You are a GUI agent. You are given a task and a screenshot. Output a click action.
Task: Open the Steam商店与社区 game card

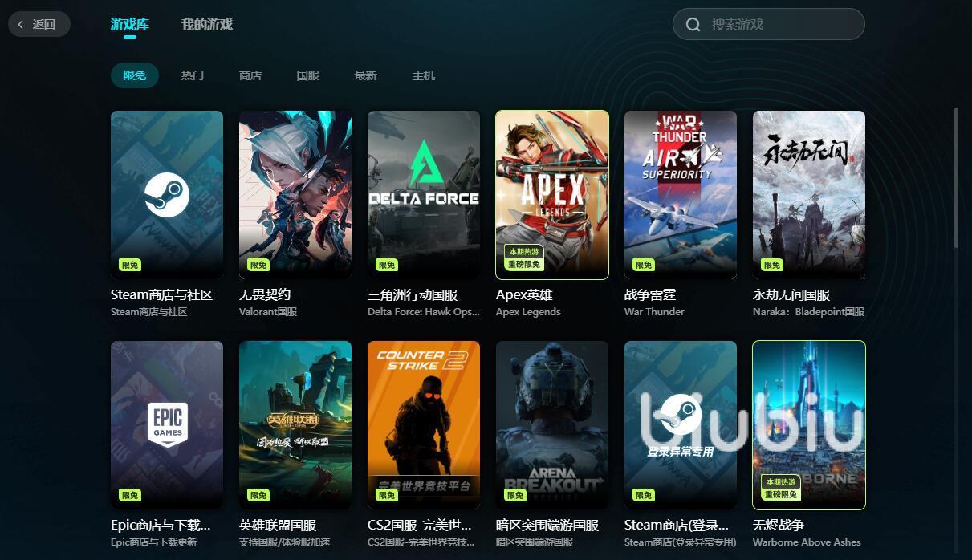[x=167, y=195]
